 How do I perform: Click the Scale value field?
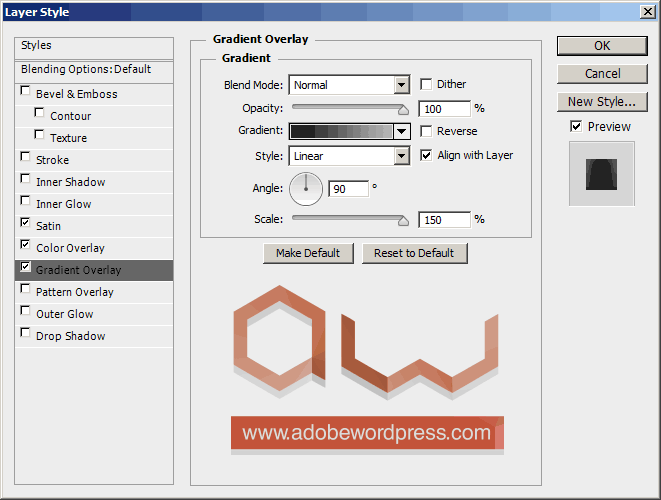click(444, 220)
